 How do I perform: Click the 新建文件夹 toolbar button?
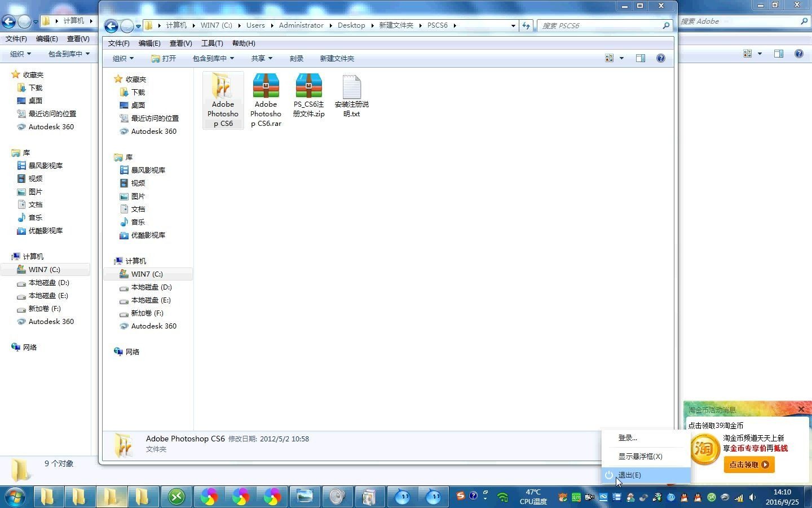[337, 58]
